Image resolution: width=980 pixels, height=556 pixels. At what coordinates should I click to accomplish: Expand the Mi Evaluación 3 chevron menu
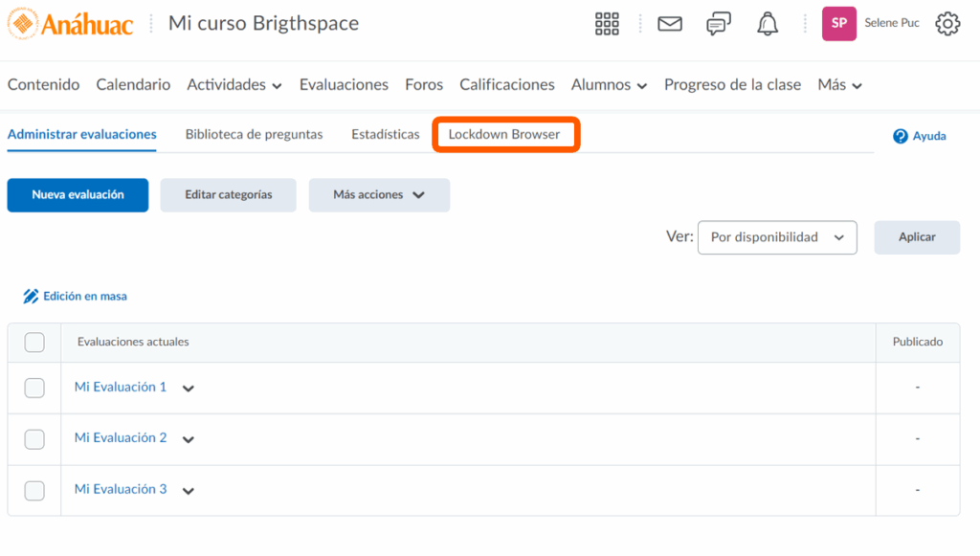click(189, 491)
